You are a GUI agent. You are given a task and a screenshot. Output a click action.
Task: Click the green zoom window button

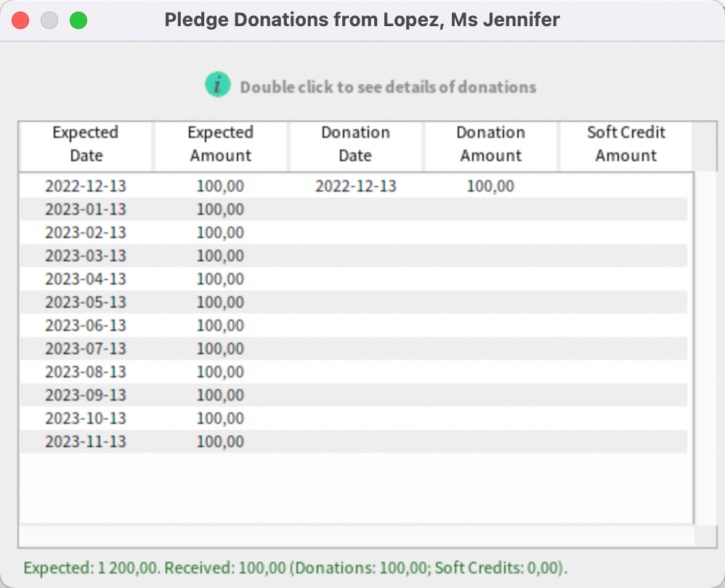coord(78,20)
